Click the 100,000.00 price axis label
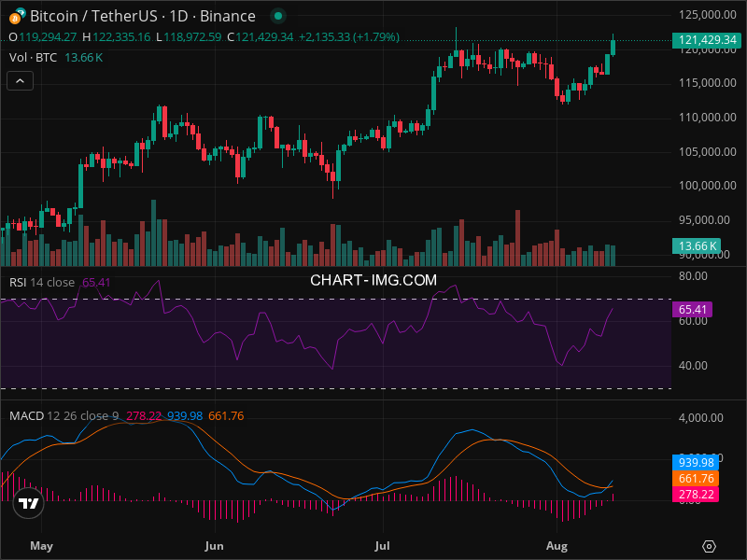The width and height of the screenshot is (747, 560). pos(708,185)
